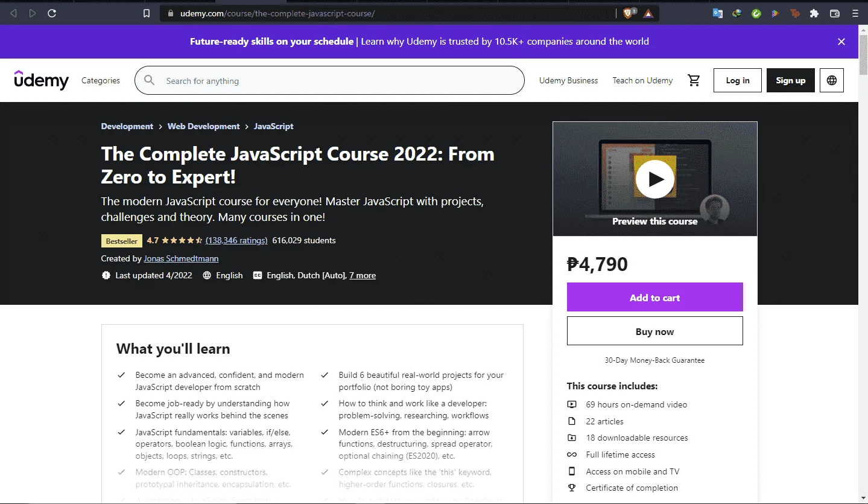
Task: Click the course title heading
Action: coord(298,165)
